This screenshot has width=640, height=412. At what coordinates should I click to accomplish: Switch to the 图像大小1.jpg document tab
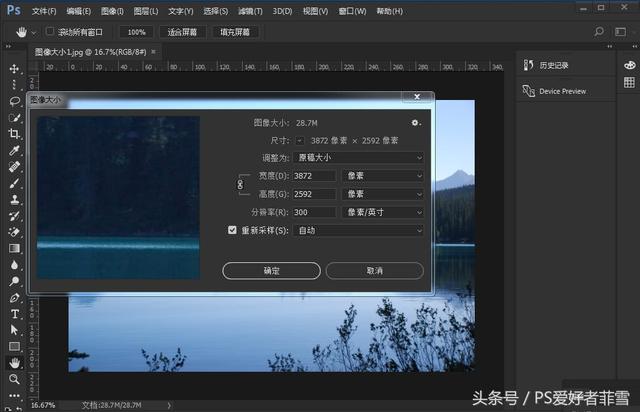[90, 52]
